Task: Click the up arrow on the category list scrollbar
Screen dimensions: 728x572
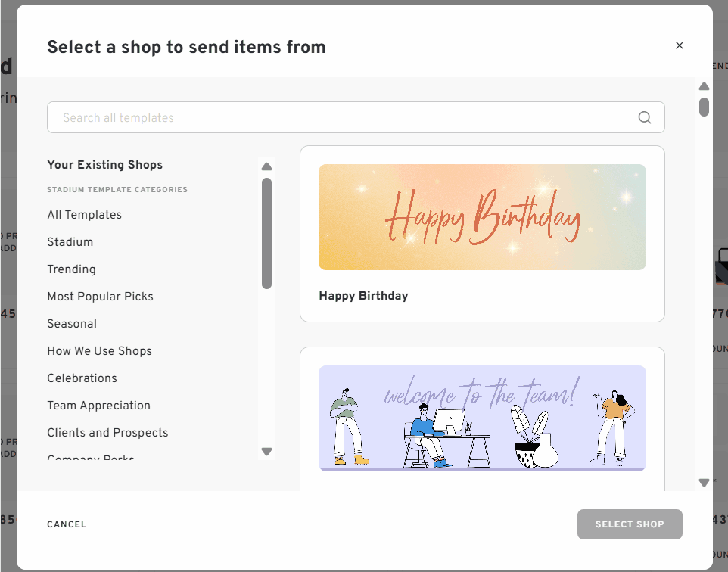Action: 266,166
